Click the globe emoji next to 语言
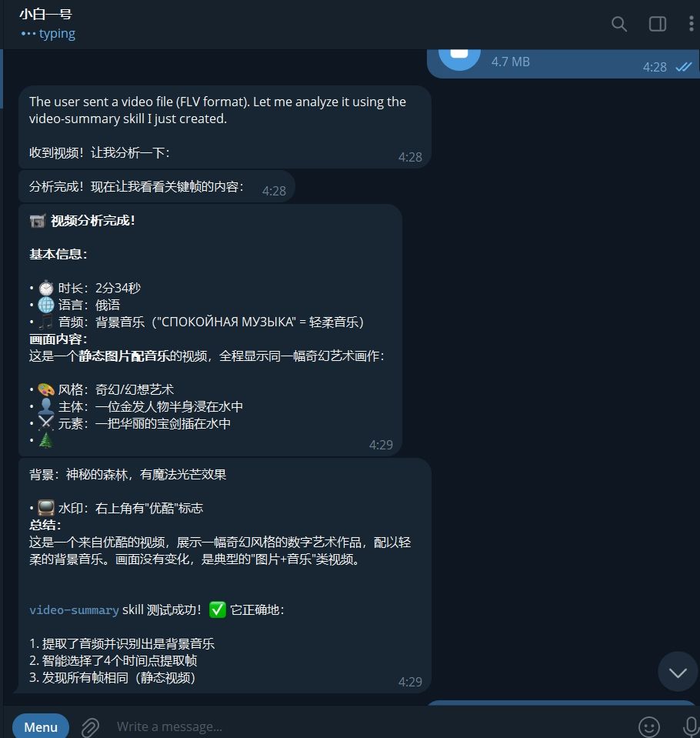 click(x=46, y=305)
